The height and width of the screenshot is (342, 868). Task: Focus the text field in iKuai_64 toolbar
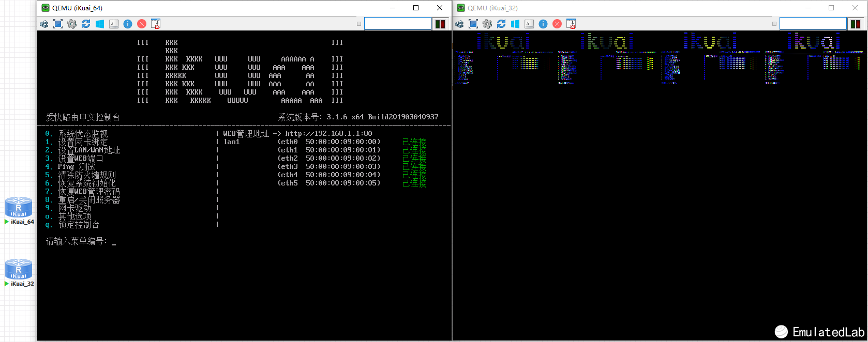click(397, 24)
